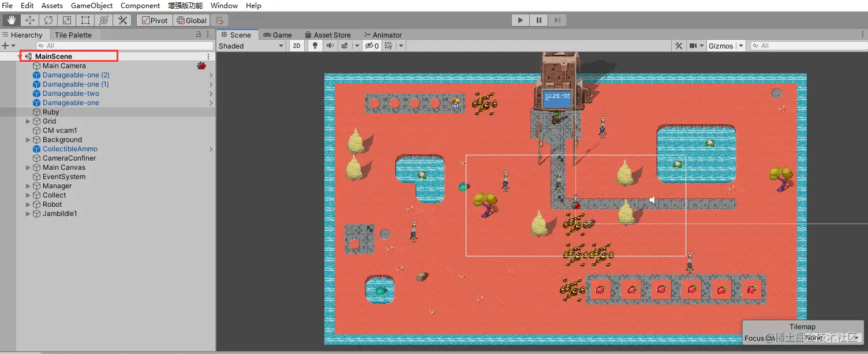Toggle 2D scene view mode
Viewport: 868px width, 354px height.
(297, 46)
